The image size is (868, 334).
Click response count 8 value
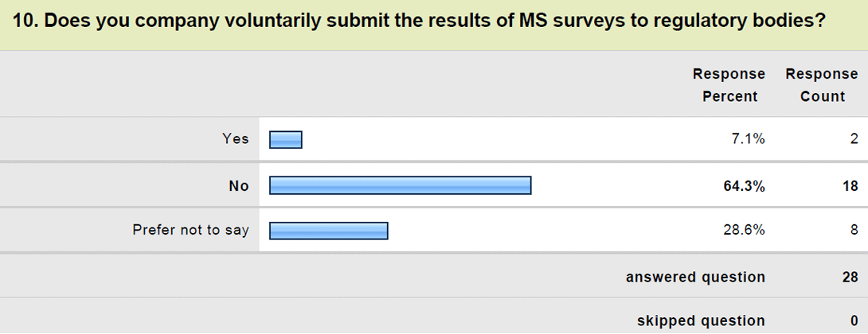[x=854, y=230]
